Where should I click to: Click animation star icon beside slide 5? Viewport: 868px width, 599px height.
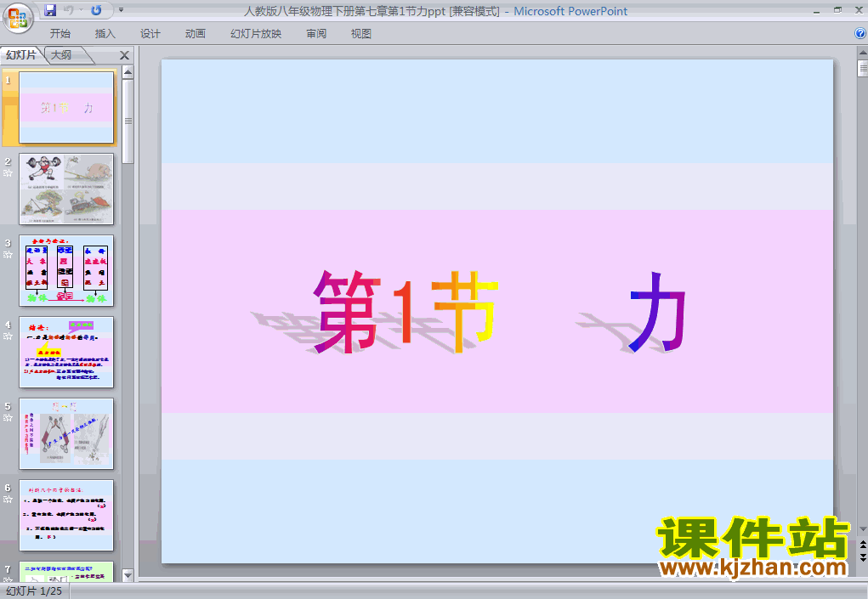[8, 417]
